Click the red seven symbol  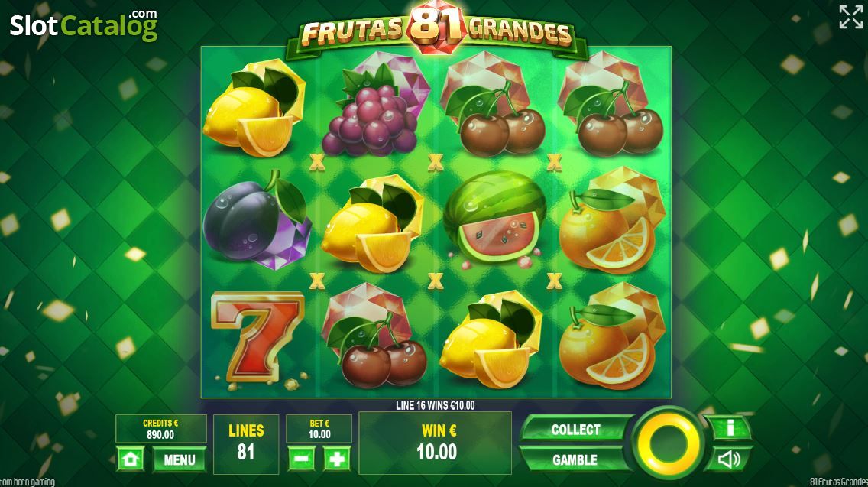[x=258, y=339]
